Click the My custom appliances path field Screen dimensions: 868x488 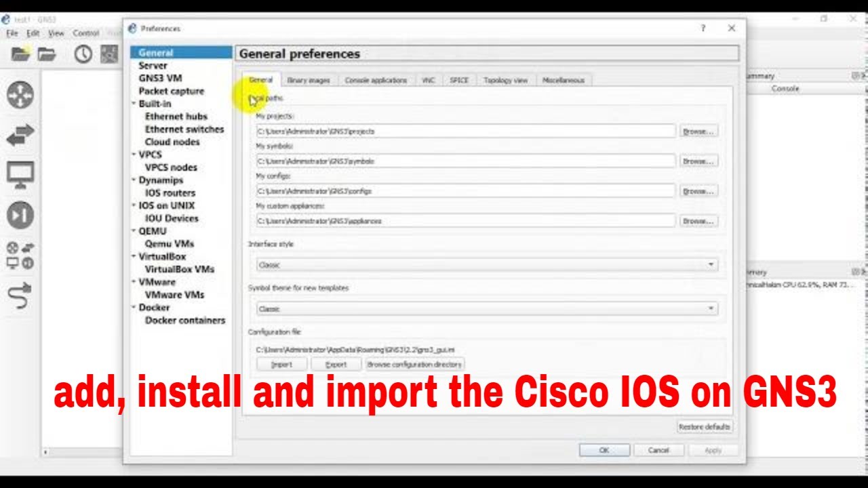[x=466, y=221]
